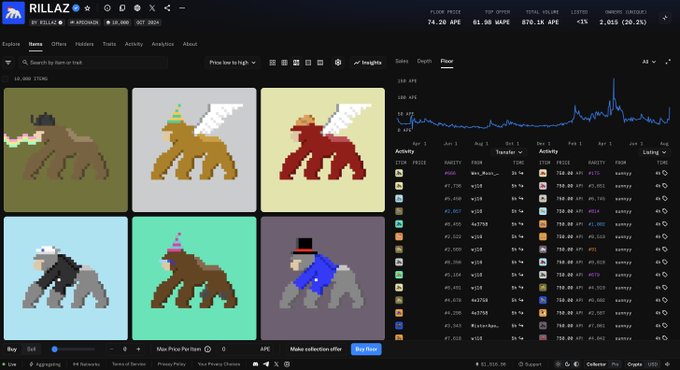Choose the light theme sun icon
This screenshot has width=680, height=370.
coord(558,364)
